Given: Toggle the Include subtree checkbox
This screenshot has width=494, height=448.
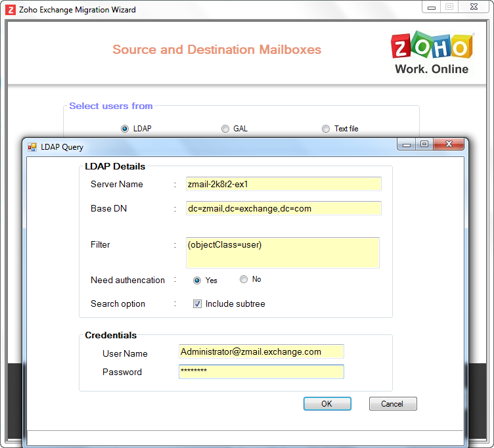Looking at the screenshot, I should click(x=197, y=303).
